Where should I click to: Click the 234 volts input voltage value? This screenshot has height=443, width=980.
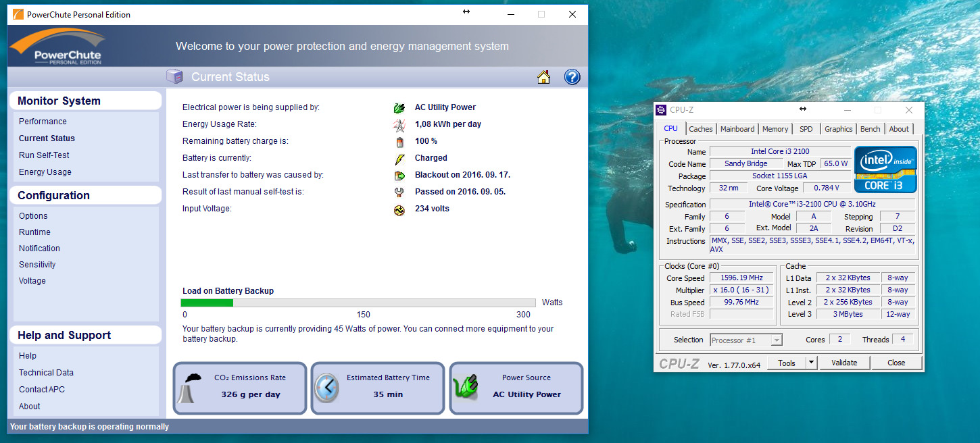pyautogui.click(x=432, y=209)
